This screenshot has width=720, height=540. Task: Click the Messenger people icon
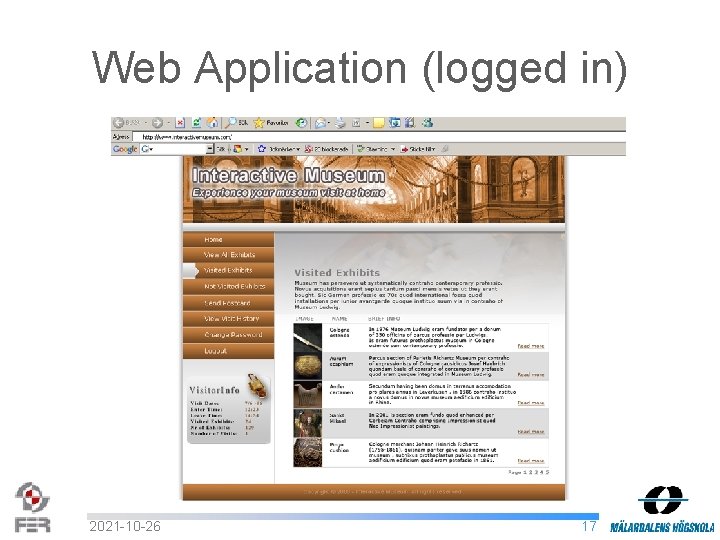[x=428, y=123]
